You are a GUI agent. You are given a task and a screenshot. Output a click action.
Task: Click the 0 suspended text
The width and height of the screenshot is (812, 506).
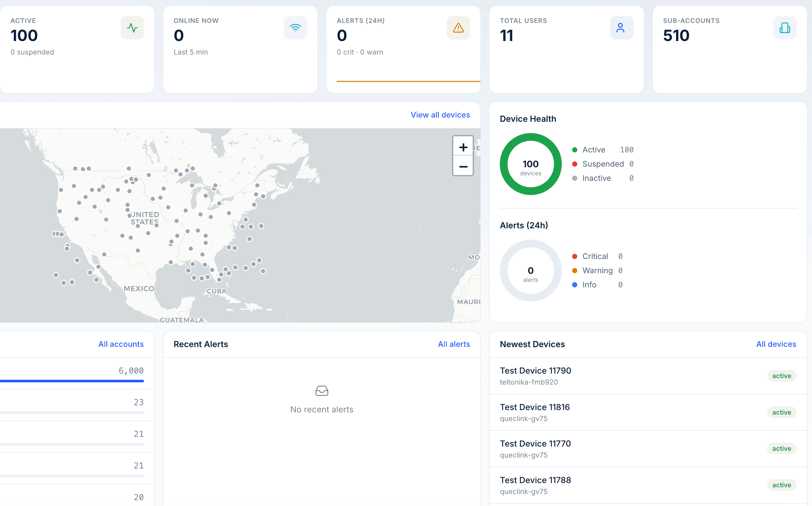click(x=32, y=52)
